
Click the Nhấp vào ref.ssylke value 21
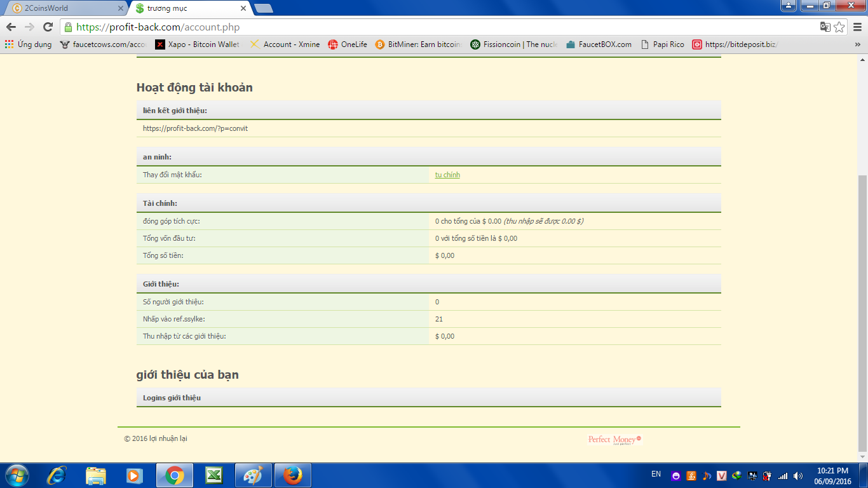[439, 319]
